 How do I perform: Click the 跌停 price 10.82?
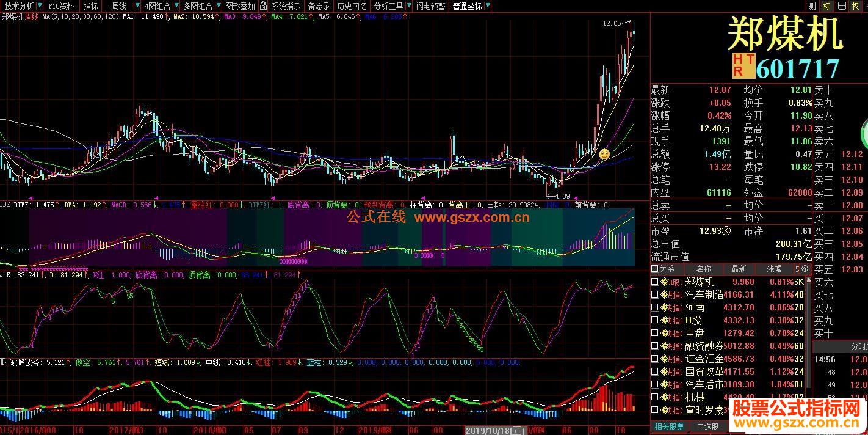coord(800,167)
